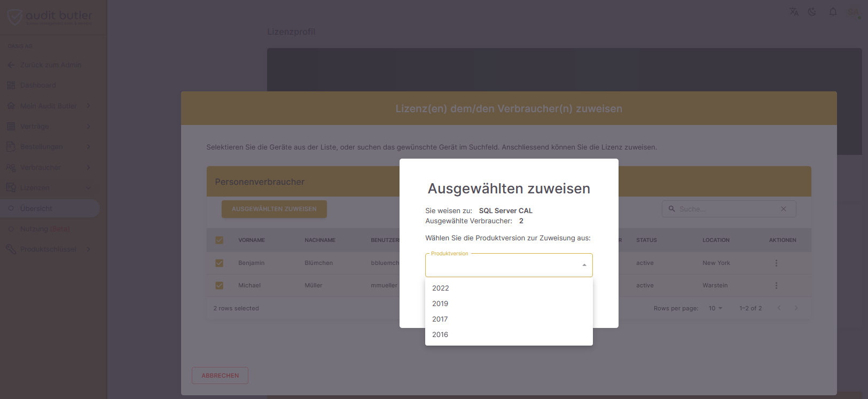Sort table by NACHNAME column header
Screen dimensions: 868x399
click(320, 240)
